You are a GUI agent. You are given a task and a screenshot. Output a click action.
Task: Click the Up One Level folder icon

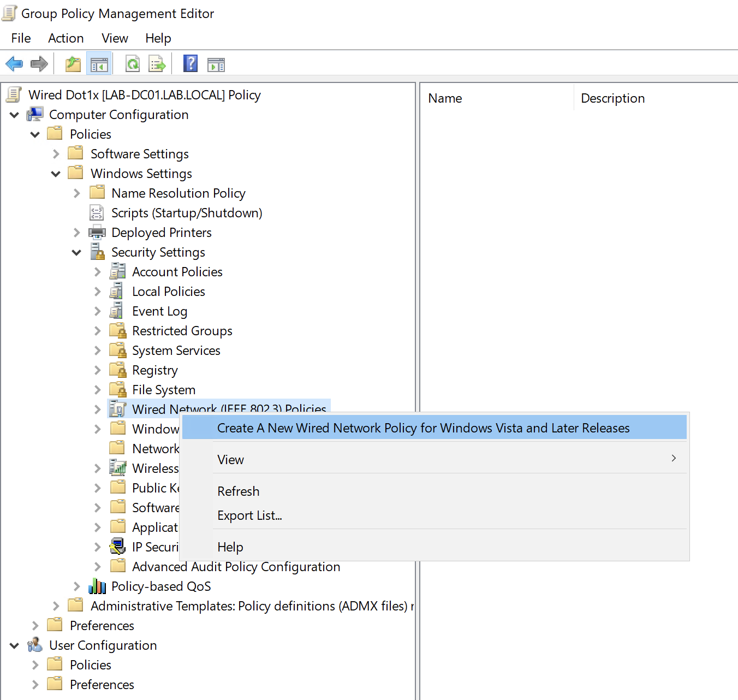[x=73, y=64]
